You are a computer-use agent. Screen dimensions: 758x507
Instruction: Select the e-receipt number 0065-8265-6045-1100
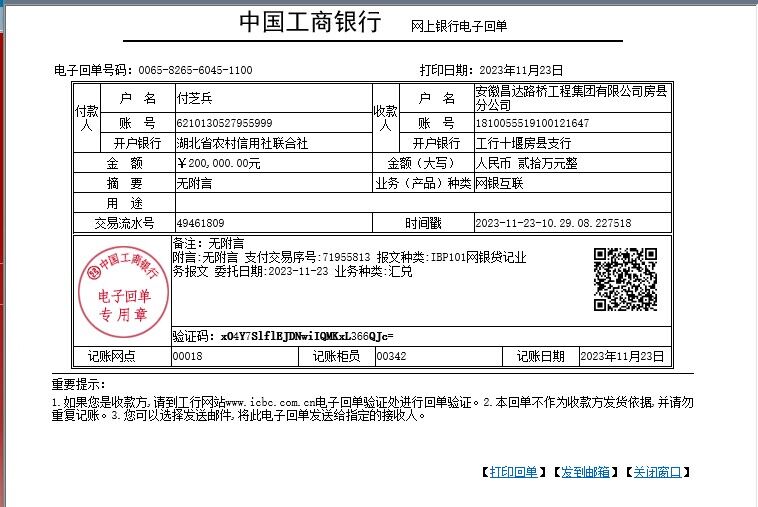point(196,70)
